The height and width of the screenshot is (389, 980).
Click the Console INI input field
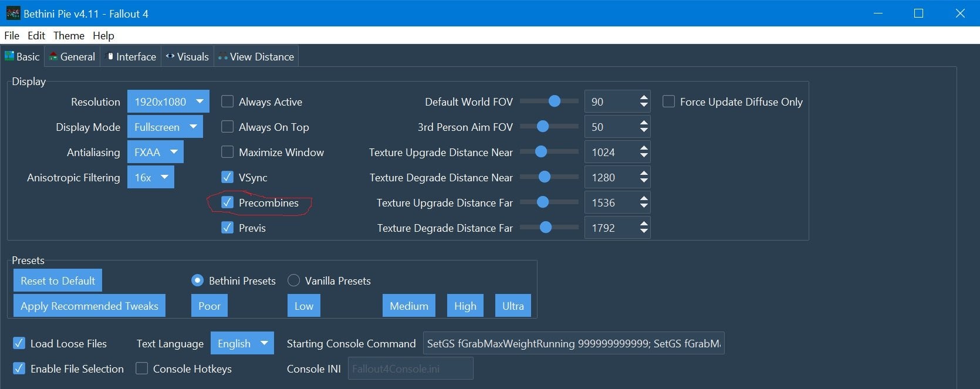(x=411, y=368)
